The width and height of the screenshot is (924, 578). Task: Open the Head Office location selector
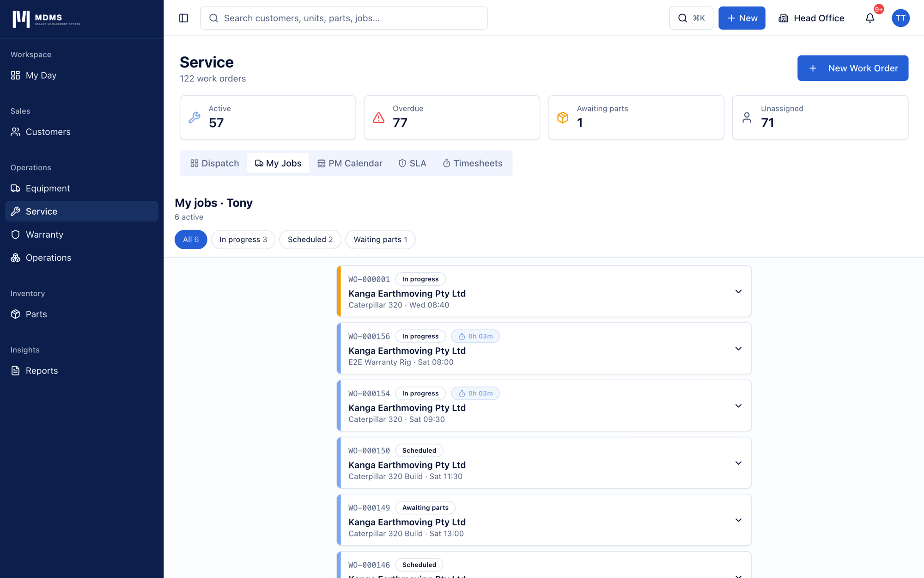[811, 18]
